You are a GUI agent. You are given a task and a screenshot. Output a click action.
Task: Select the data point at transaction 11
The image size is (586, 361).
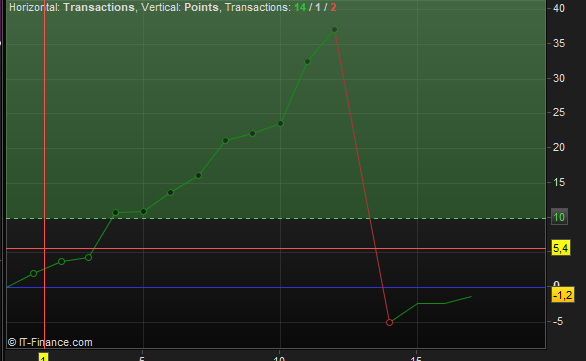[308, 61]
